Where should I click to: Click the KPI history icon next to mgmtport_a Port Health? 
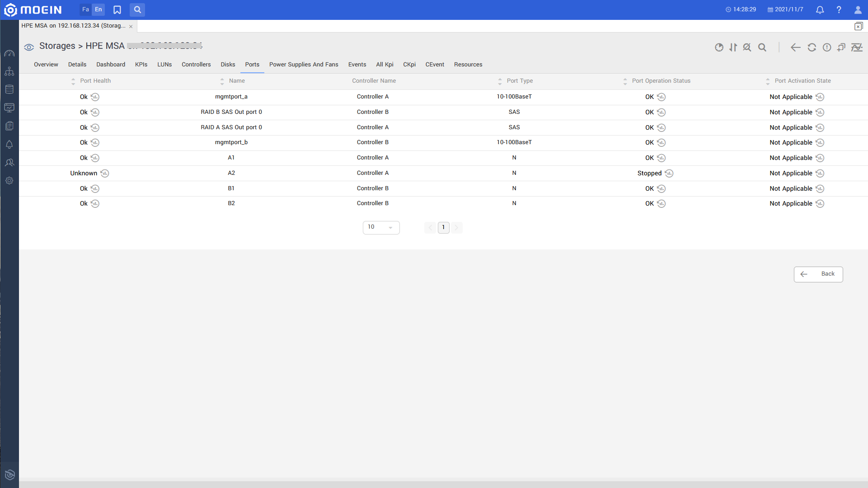coord(95,97)
